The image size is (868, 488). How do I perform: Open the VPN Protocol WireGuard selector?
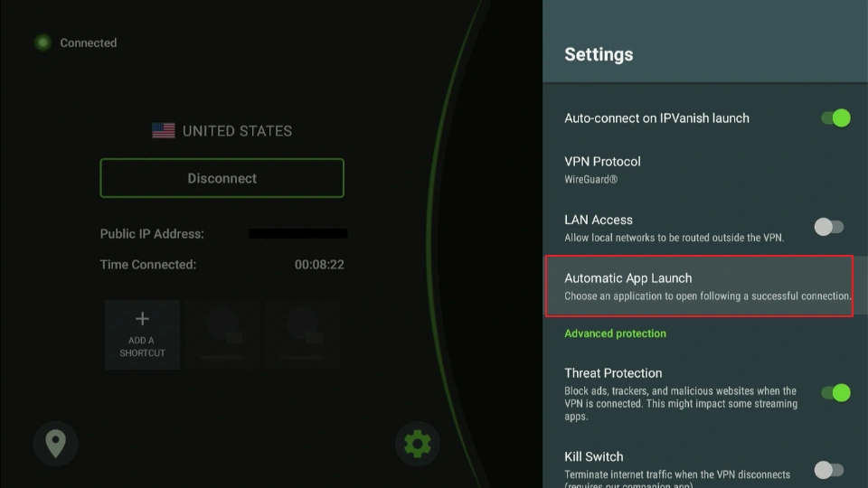point(603,169)
